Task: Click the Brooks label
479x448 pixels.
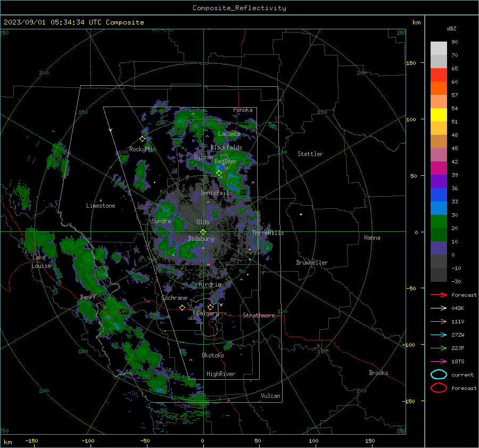Action: coord(378,373)
